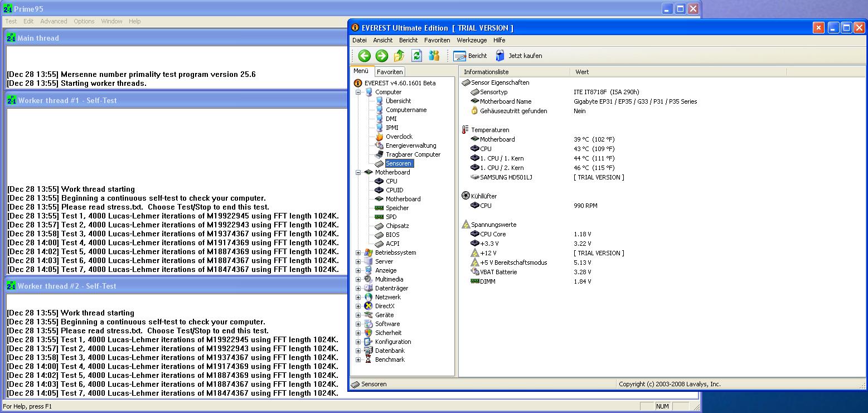The width and height of the screenshot is (868, 413).
Task: Expand the Netzwerk node
Action: click(358, 297)
